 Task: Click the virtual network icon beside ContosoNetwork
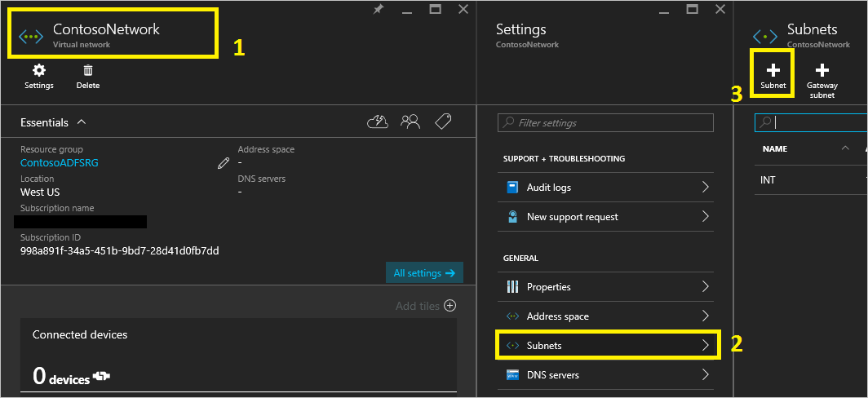(31, 37)
